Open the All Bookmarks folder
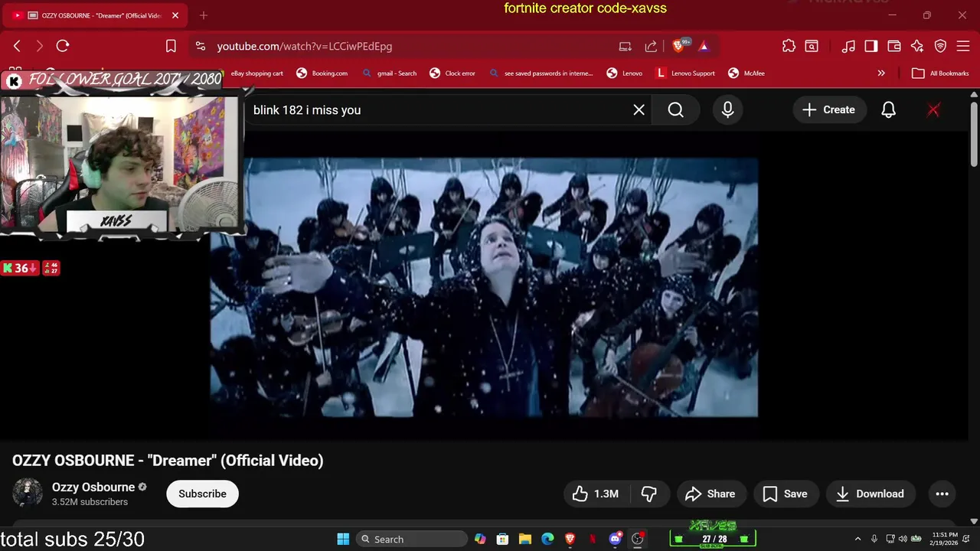Viewport: 980px width, 551px height. pos(941,73)
